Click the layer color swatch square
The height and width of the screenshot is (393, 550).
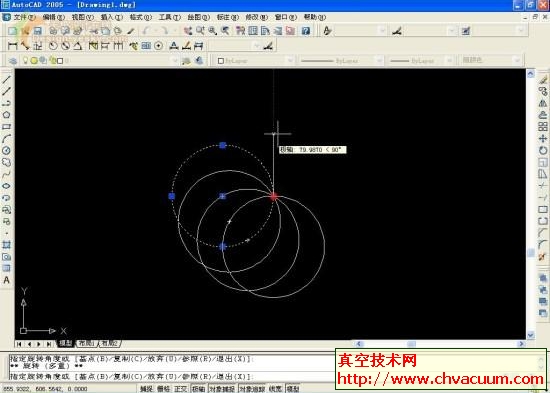pyautogui.click(x=60, y=61)
